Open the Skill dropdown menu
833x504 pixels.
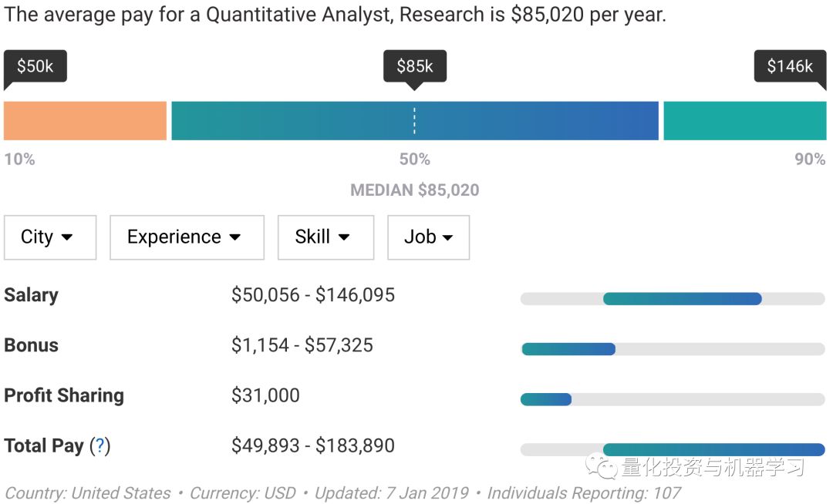pyautogui.click(x=325, y=237)
